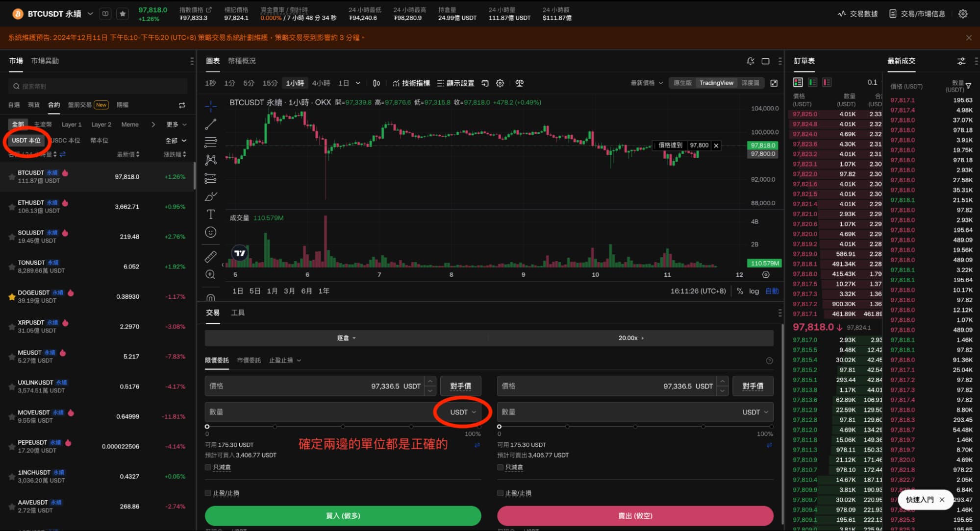
Task: Click the balance scale compare icon
Action: click(x=520, y=83)
